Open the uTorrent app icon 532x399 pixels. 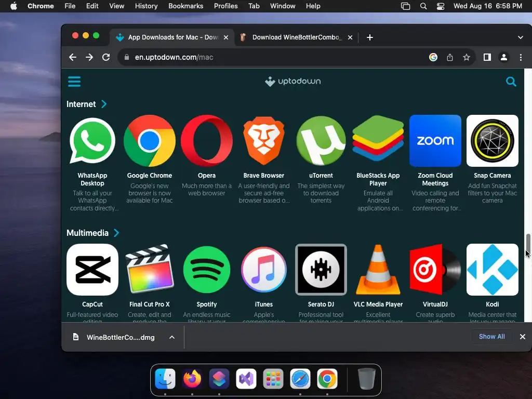coord(321,141)
